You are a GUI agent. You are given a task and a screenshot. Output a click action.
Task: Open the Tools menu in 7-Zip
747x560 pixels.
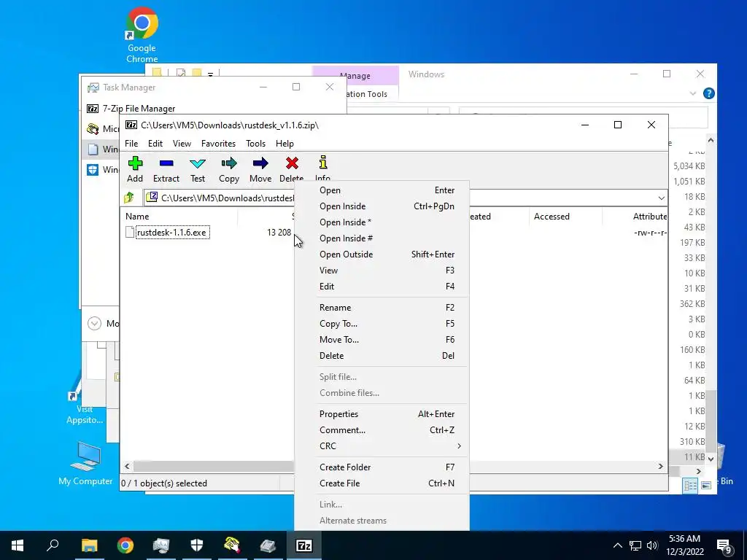255,144
